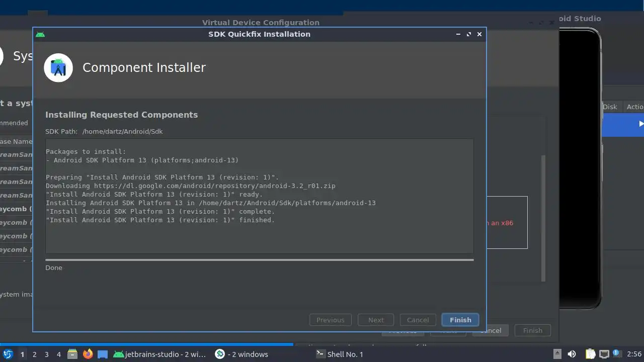Click the blue desktop icon in the taskbar
Viewport: 644px width, 362px height.
[103, 354]
